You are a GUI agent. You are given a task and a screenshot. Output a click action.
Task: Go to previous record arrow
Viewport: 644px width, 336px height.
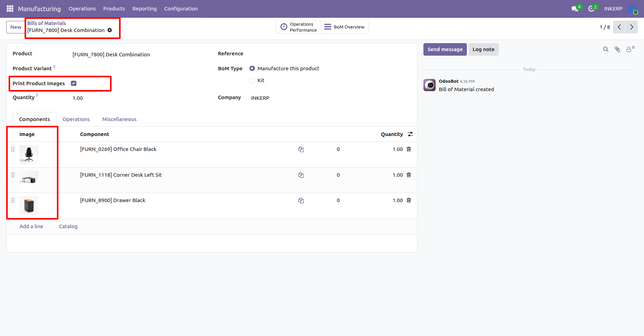tap(619, 27)
